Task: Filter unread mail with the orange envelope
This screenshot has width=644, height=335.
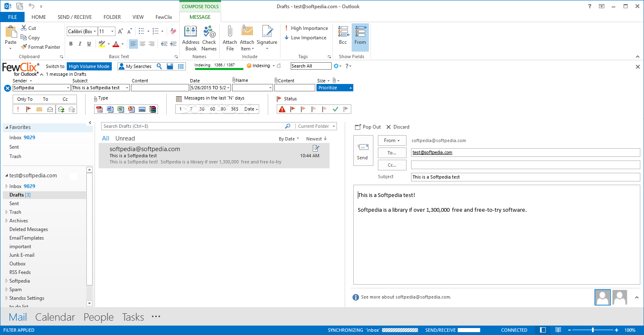Action: [x=39, y=109]
